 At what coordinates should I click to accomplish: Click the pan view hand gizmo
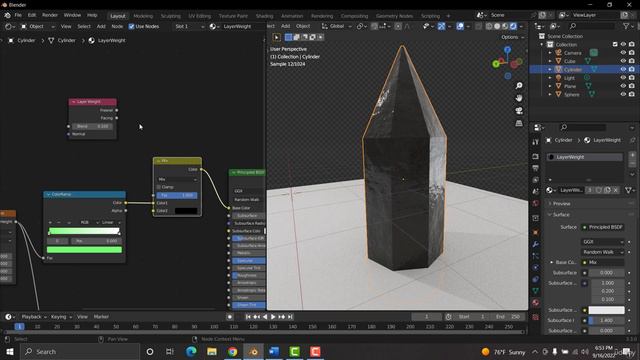pyautogui.click(x=519, y=98)
